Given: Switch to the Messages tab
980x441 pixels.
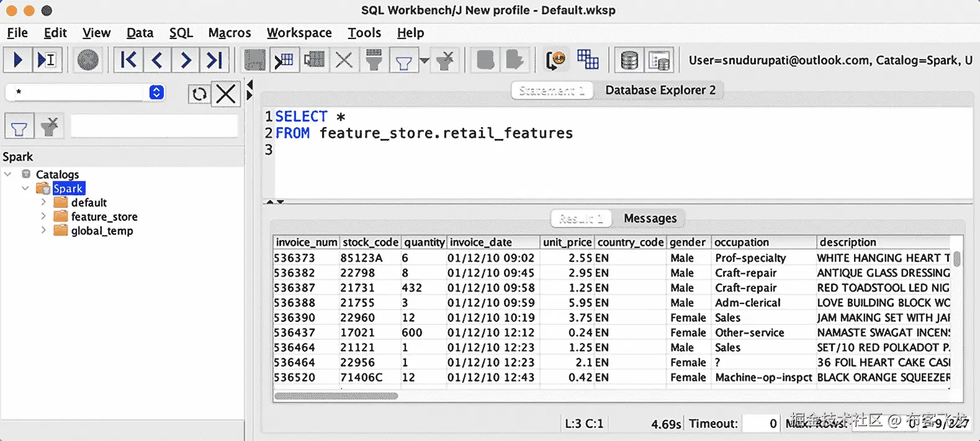Looking at the screenshot, I should 650,218.
